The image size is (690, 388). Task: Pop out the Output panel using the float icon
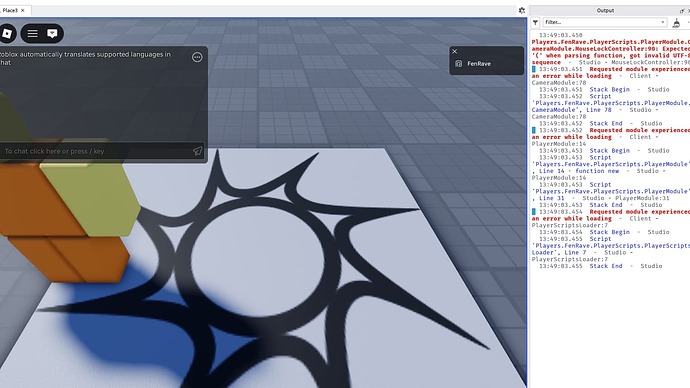683,11
